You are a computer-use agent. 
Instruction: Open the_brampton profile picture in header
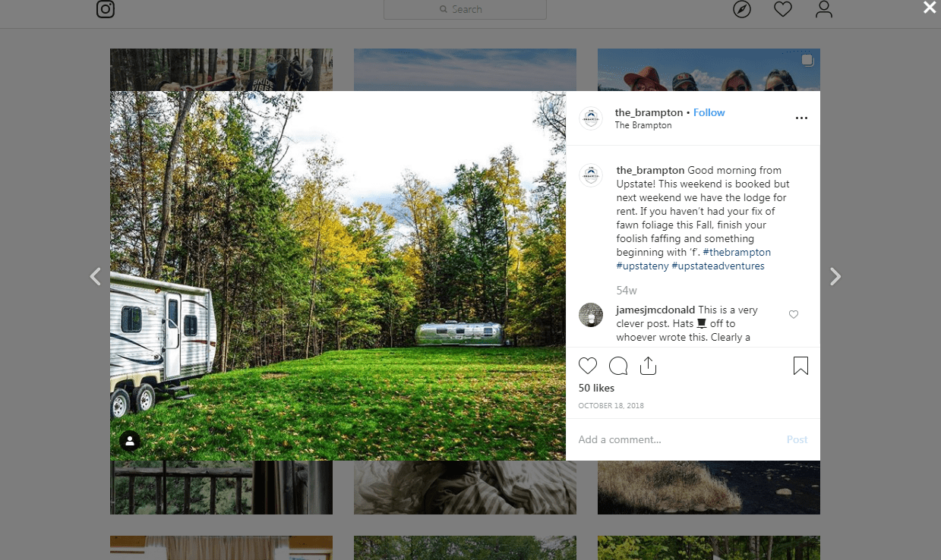pyautogui.click(x=591, y=118)
